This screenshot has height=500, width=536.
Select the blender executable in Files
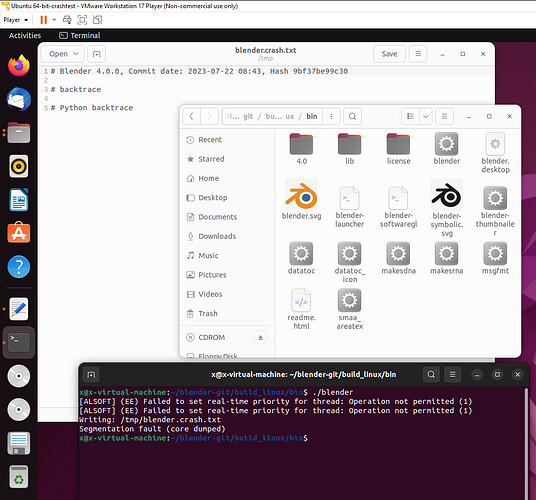tap(447, 149)
